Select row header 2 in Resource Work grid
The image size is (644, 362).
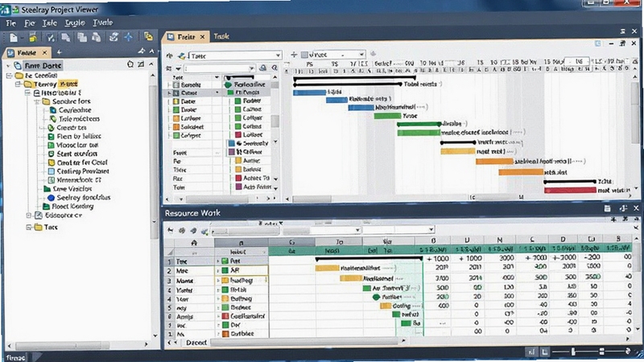click(x=169, y=271)
